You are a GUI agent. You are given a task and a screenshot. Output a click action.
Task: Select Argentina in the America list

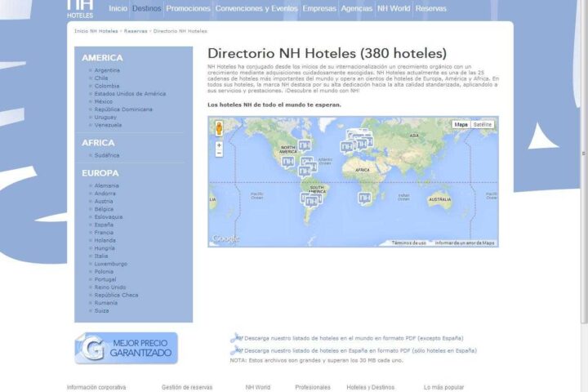[107, 70]
